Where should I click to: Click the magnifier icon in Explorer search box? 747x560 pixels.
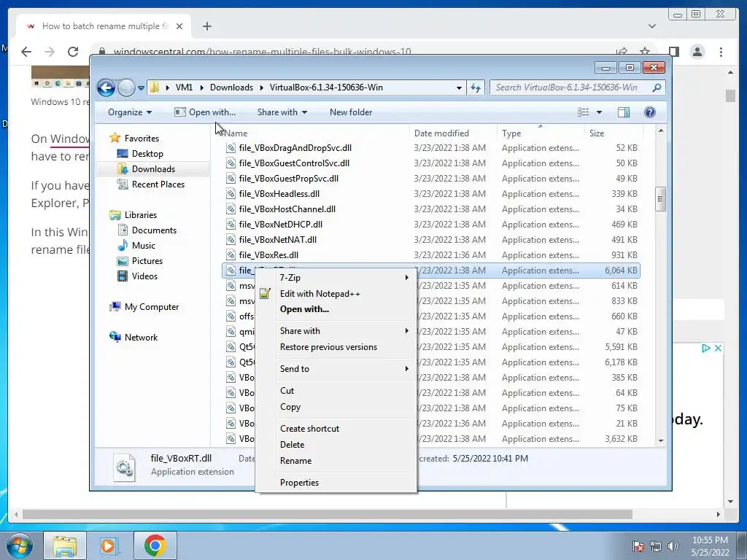657,87
